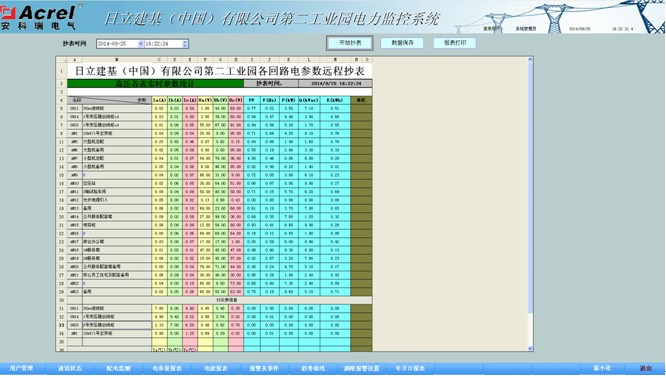Open the 电参量报表 menu item

tap(167, 368)
